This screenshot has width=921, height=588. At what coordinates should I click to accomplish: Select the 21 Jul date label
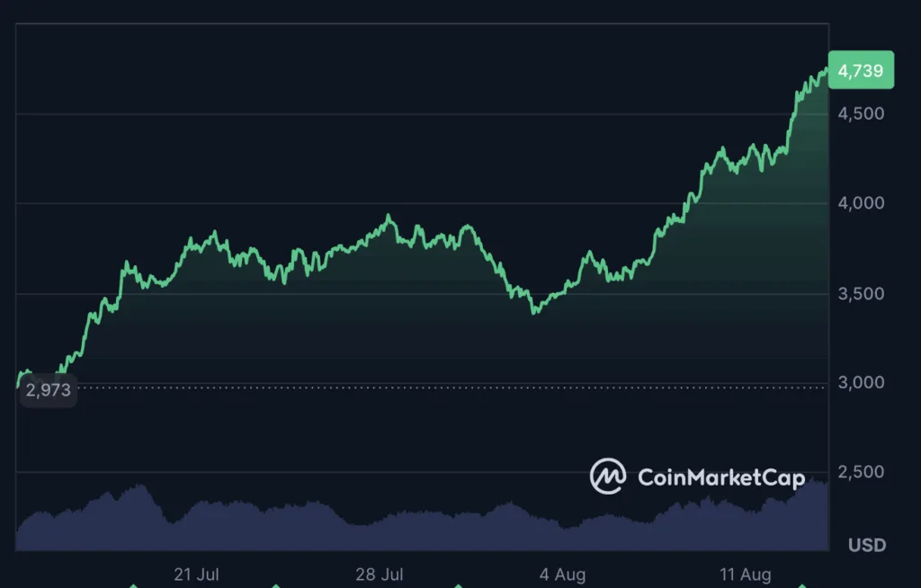(x=196, y=574)
